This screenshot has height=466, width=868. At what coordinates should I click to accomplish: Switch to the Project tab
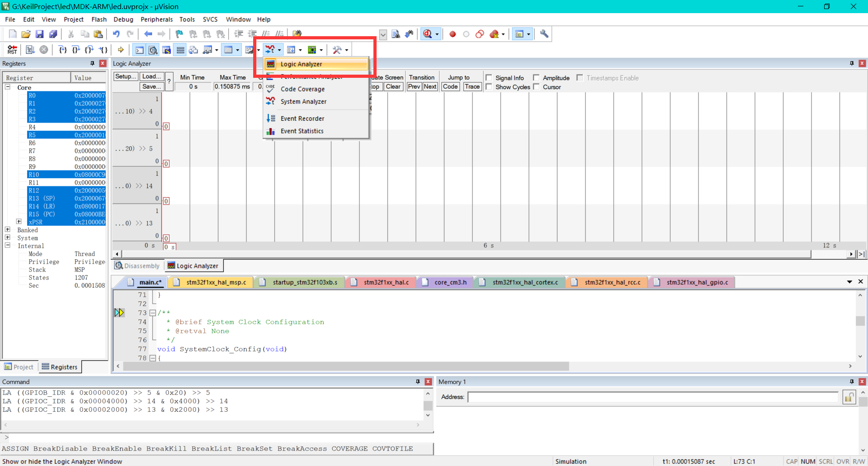19,367
